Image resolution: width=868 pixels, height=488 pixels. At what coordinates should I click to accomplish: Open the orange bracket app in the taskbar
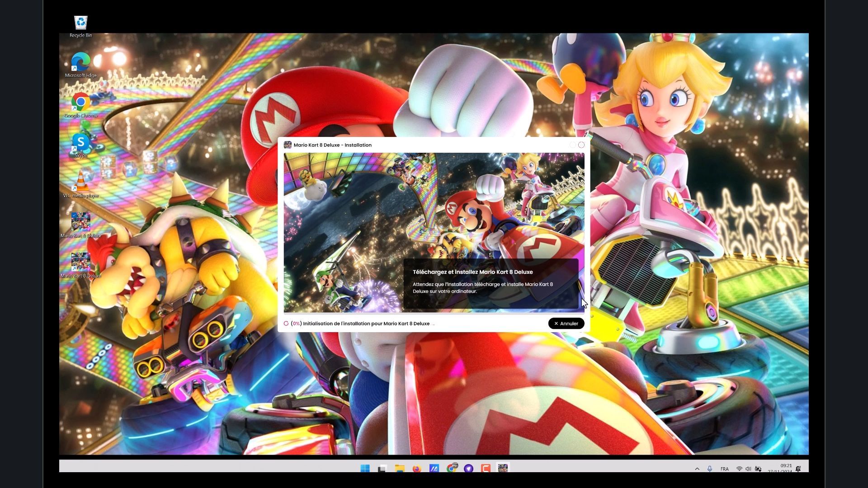coord(486,469)
